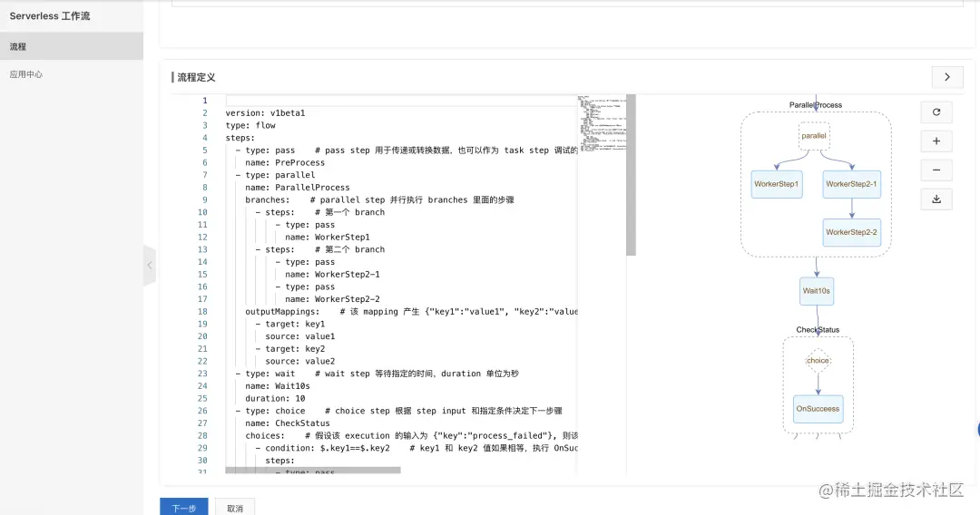This screenshot has height=515, width=980.
Task: Click the 'duration: 10' code line
Action: coord(275,398)
